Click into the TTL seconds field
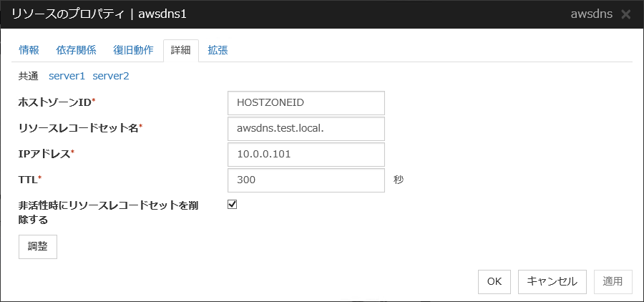 tap(306, 180)
